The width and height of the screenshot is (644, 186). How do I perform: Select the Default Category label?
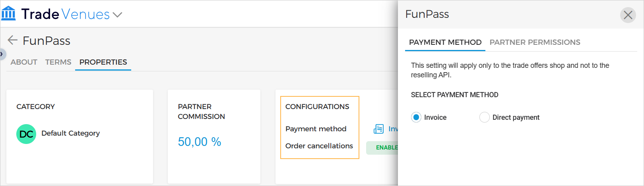pyautogui.click(x=70, y=133)
